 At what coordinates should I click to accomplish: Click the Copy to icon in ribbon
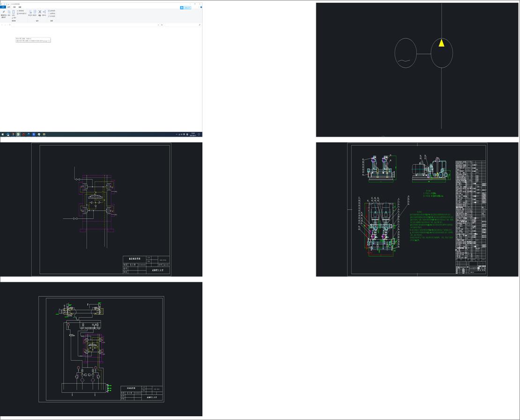pyautogui.click(x=35, y=13)
